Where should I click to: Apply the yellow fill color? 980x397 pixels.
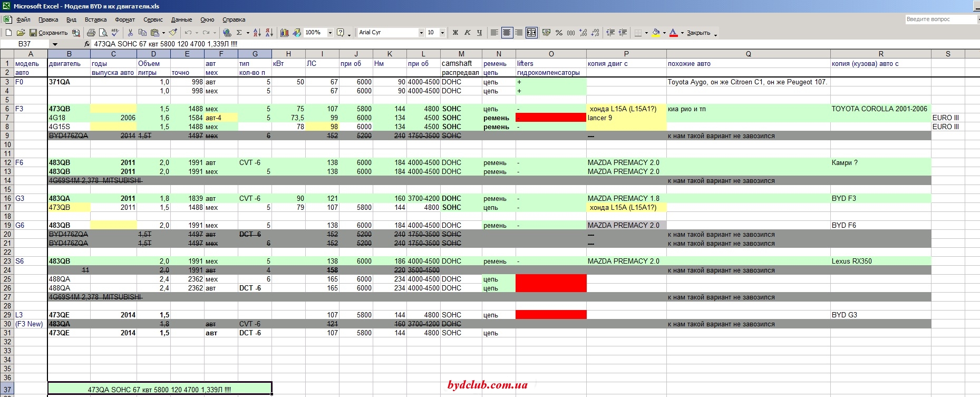(x=655, y=33)
